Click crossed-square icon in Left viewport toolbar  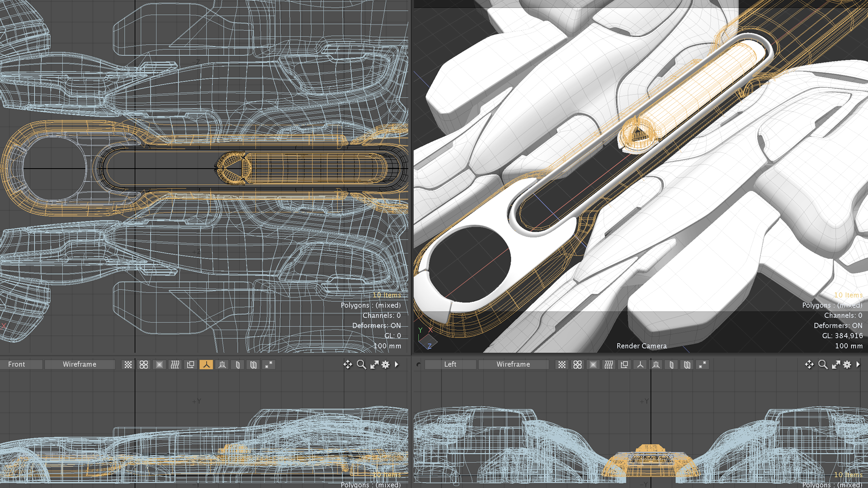pos(593,365)
